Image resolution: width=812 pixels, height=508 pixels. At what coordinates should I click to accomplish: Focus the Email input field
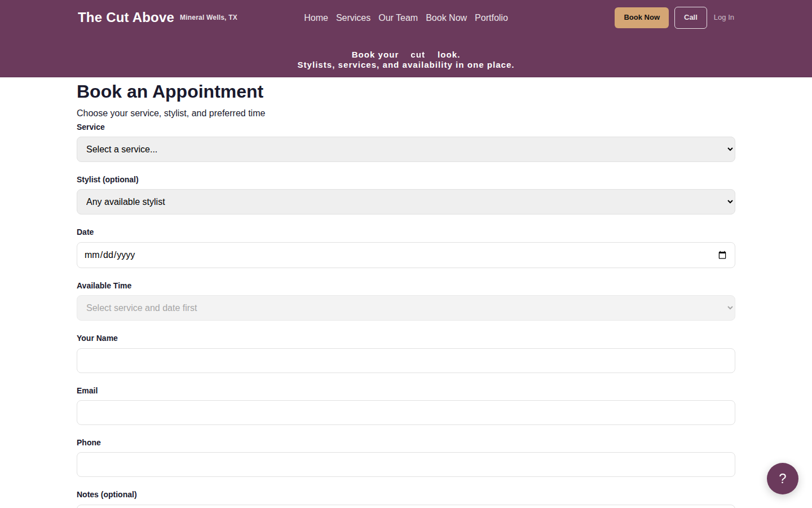[x=405, y=413]
